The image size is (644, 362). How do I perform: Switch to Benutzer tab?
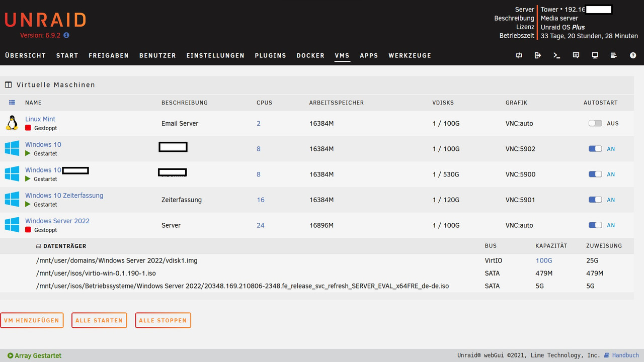(x=157, y=56)
